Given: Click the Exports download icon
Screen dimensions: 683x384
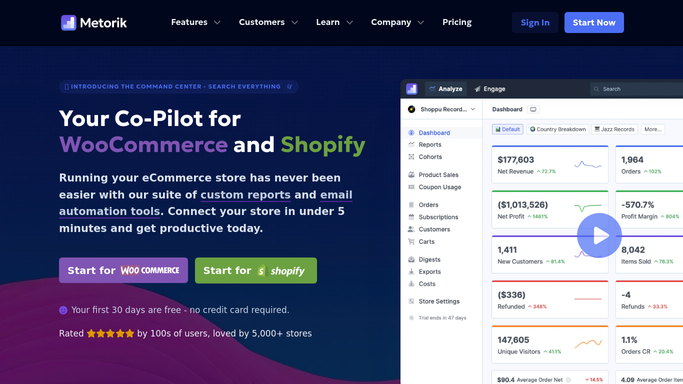Looking at the screenshot, I should click(411, 272).
